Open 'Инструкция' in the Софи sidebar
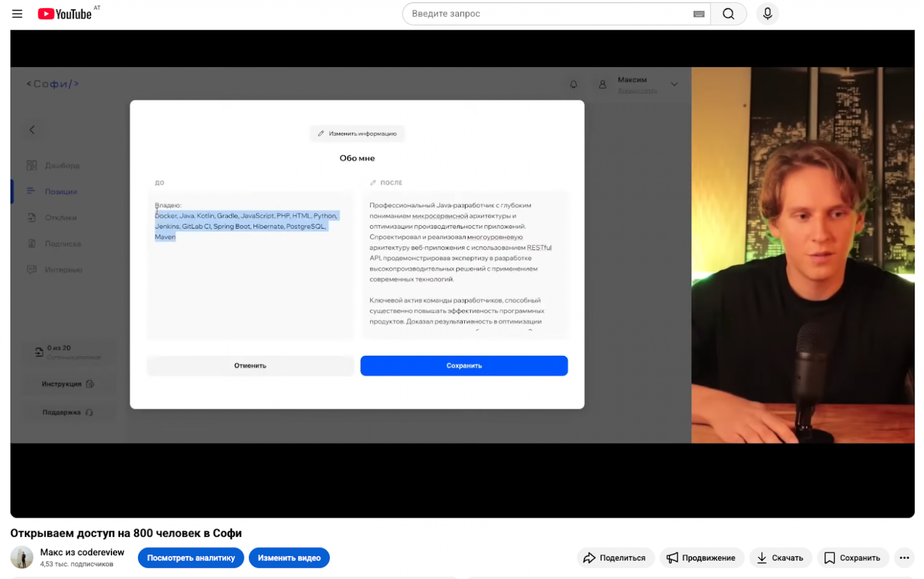The image size is (924, 579). (68, 384)
